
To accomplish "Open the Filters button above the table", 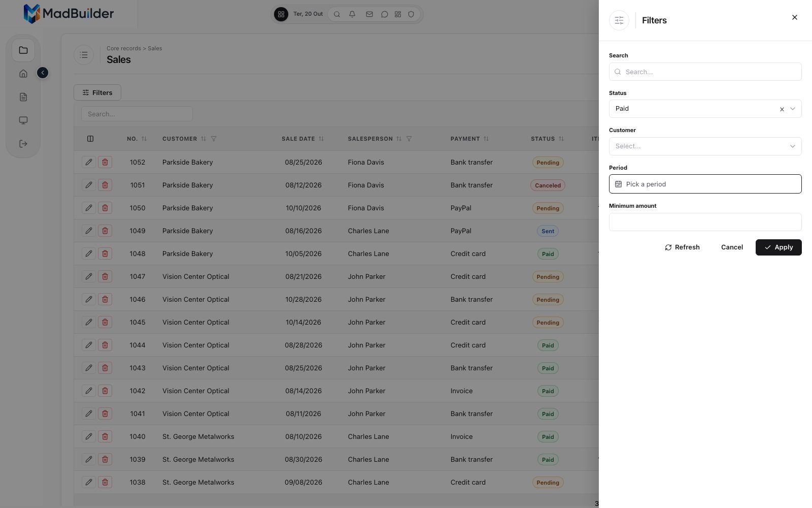I will 97,92.
